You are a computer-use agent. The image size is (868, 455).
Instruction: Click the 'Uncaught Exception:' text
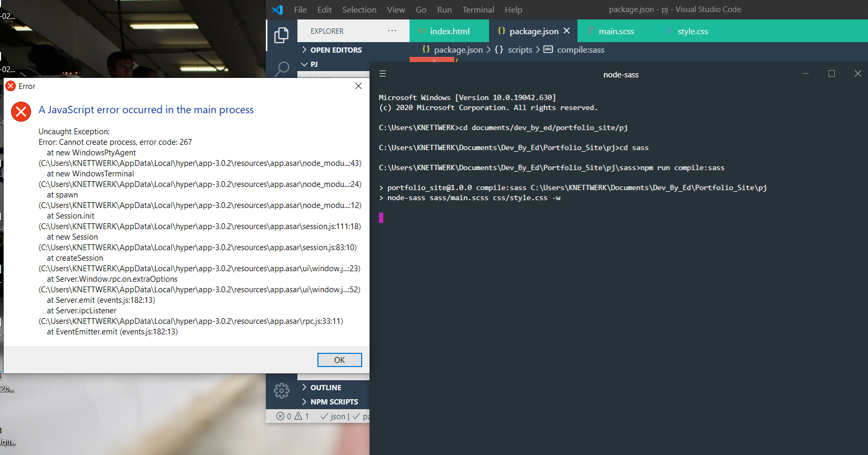74,132
